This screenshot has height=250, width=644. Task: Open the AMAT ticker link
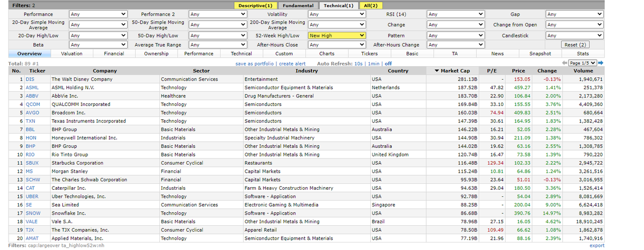(x=33, y=238)
